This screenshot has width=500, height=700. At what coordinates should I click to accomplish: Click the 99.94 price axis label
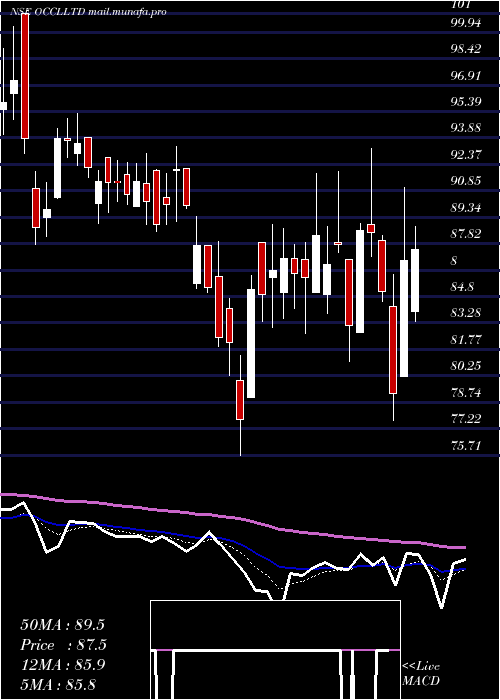click(466, 23)
